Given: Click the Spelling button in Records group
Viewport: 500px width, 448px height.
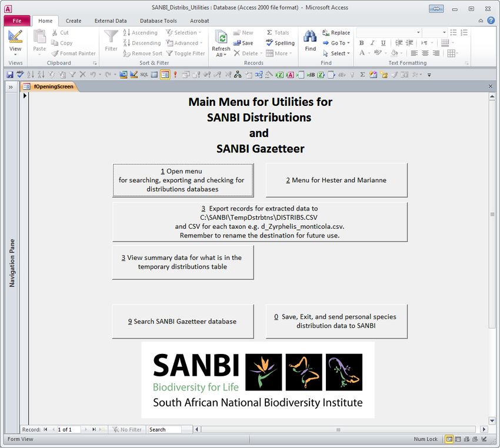Looking at the screenshot, I should (280, 43).
